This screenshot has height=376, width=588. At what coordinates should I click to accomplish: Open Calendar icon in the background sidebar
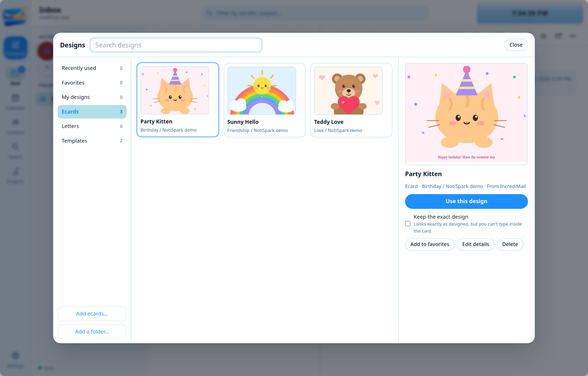(15, 102)
